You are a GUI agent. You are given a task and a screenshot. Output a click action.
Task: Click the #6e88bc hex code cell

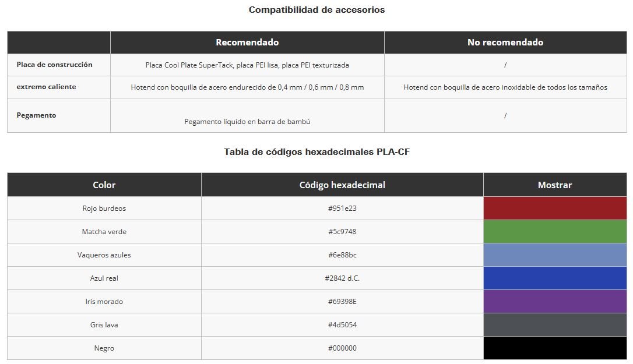point(342,255)
